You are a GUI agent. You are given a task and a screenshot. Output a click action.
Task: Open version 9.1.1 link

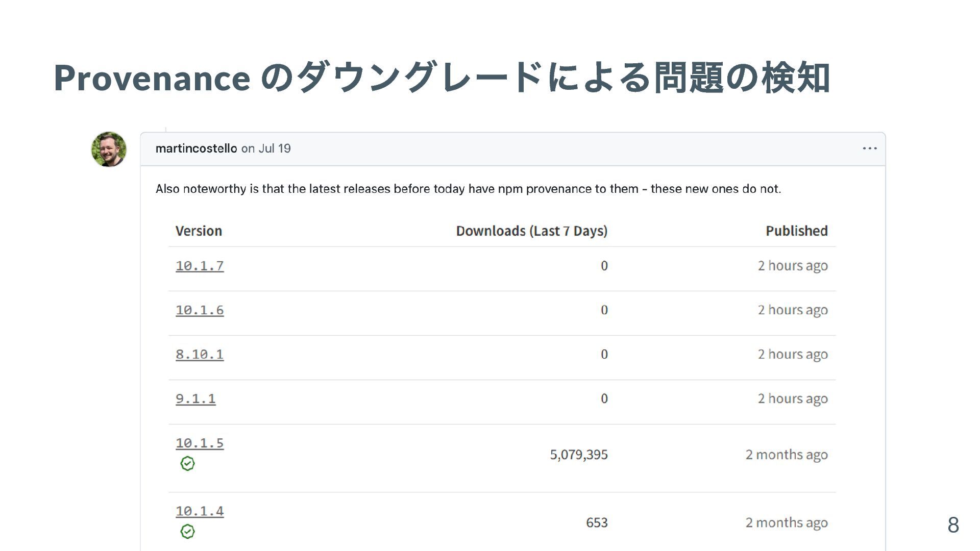[x=195, y=399]
